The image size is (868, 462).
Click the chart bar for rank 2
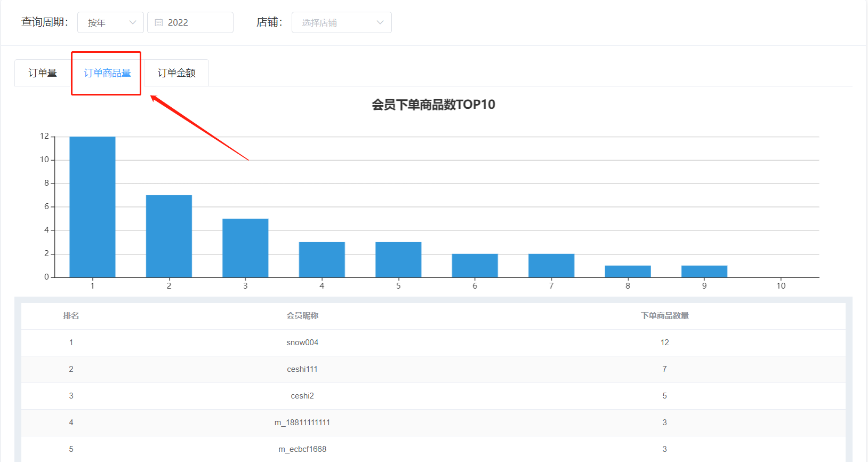pyautogui.click(x=169, y=236)
